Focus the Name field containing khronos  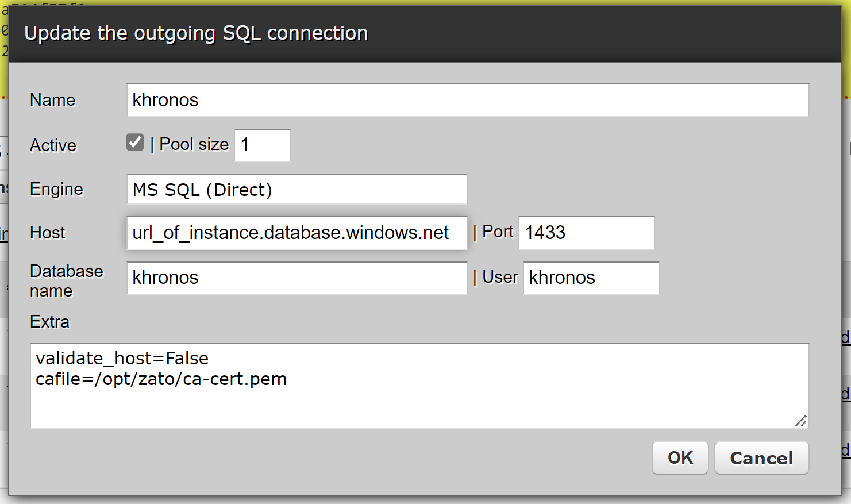467,101
